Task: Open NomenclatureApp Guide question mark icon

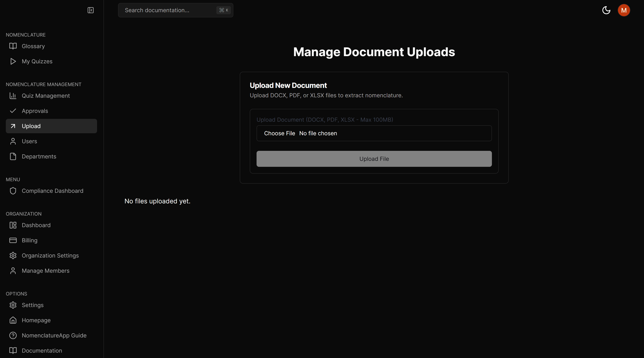Action: click(x=13, y=335)
